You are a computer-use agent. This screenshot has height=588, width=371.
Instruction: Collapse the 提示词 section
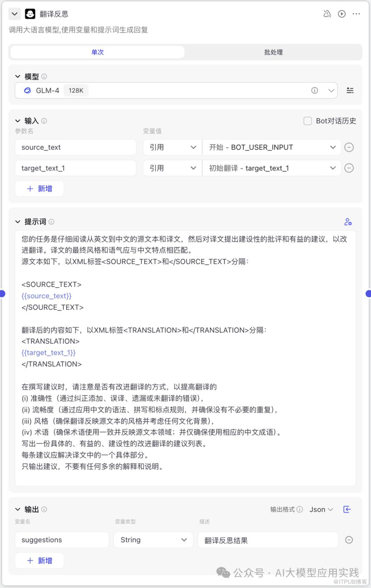click(x=18, y=222)
